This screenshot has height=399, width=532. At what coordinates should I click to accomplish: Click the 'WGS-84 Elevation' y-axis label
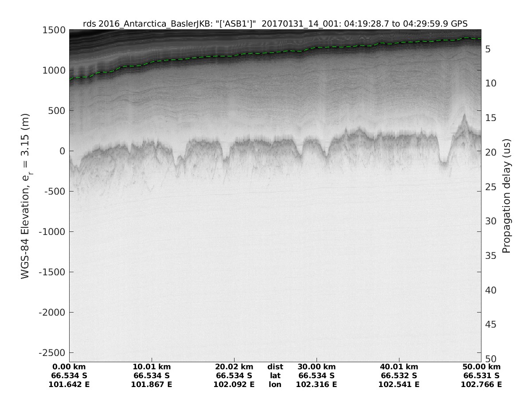26,195
